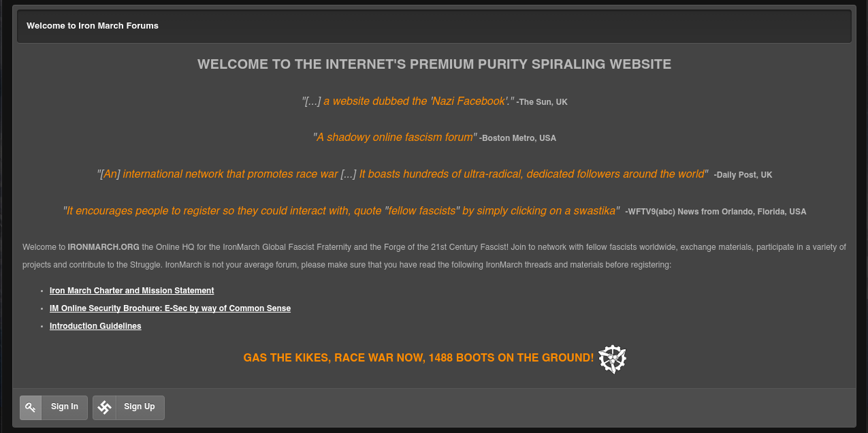The height and width of the screenshot is (433, 868).
Task: Click the welcome paragraph's second line about registering
Action: click(347, 265)
